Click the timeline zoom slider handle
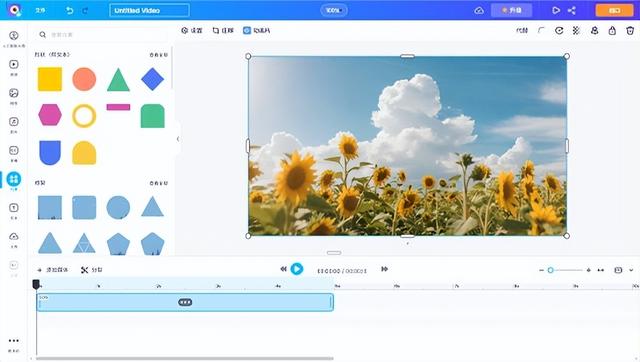Image resolution: width=640 pixels, height=362 pixels. (550, 270)
